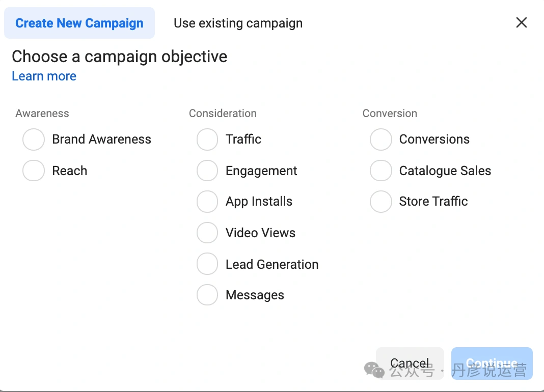Pick the Engagement radio button
544x392 pixels.
pyautogui.click(x=207, y=171)
